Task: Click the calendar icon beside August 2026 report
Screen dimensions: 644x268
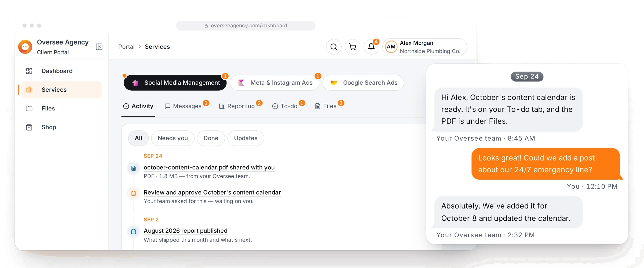Action: (133, 232)
